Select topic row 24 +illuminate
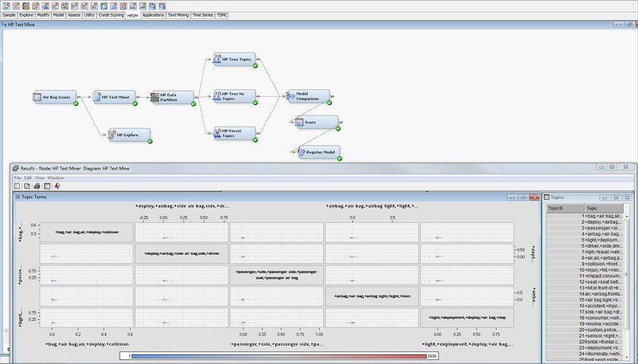638x364 pixels. pyautogui.click(x=585, y=354)
